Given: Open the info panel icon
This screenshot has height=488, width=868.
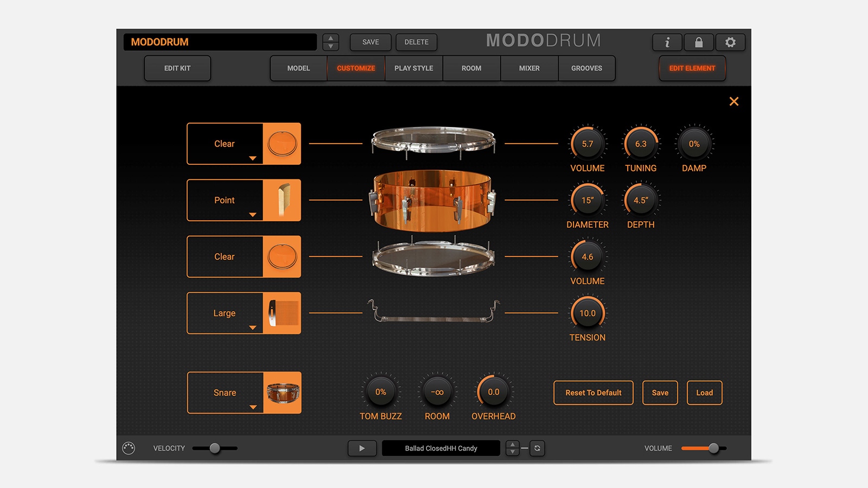Looking at the screenshot, I should (x=667, y=42).
